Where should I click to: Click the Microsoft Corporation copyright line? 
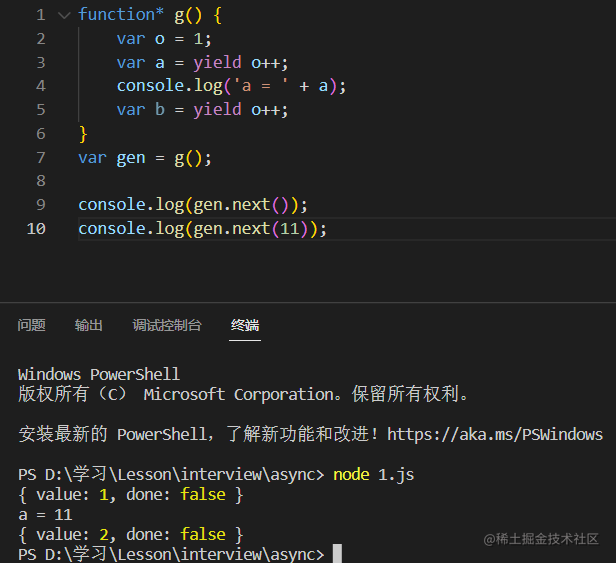coord(243,394)
